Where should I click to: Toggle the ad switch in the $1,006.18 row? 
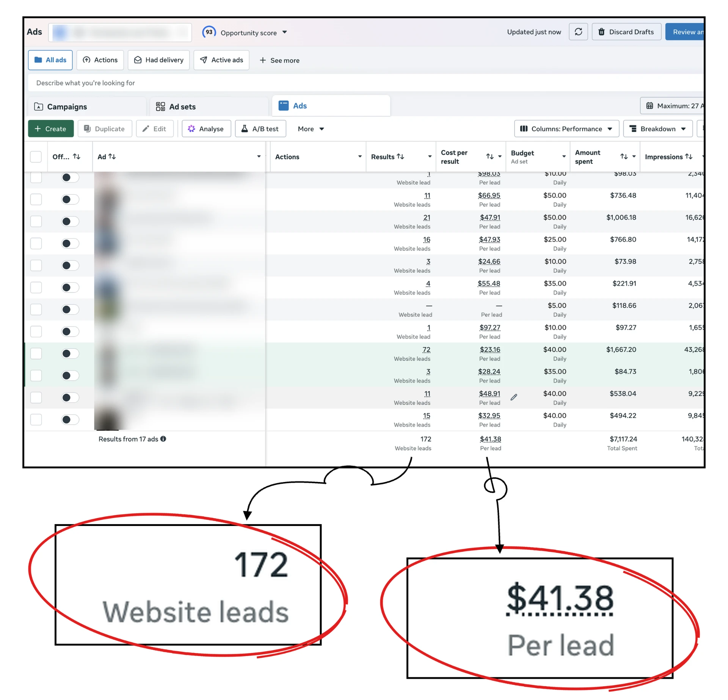(70, 221)
